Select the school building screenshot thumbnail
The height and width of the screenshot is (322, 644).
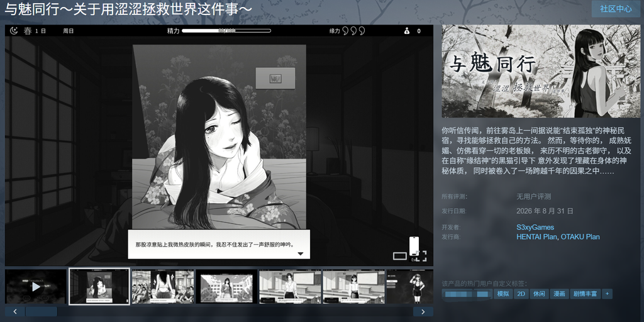coord(226,286)
